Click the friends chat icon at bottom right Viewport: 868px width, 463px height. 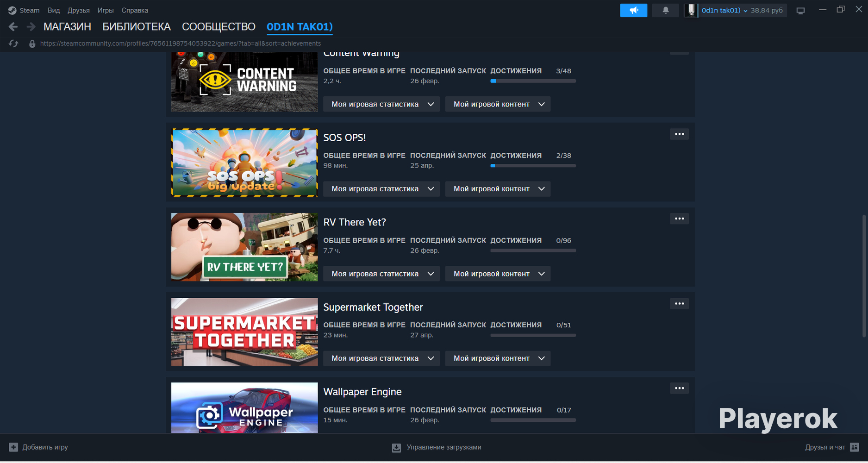[855, 447]
